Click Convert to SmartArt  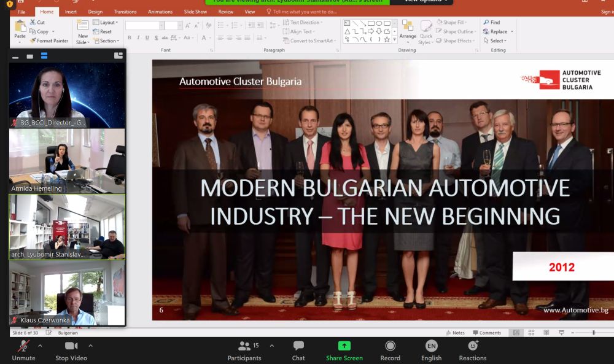pyautogui.click(x=309, y=41)
